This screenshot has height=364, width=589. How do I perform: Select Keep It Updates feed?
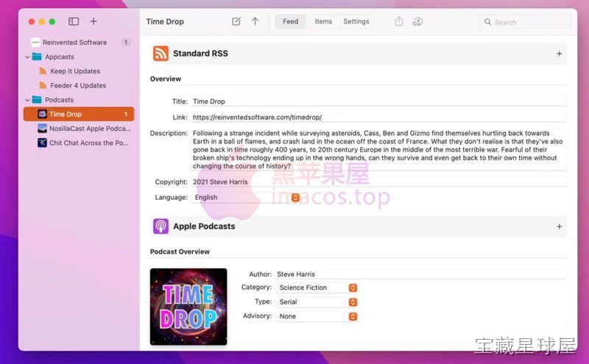pos(79,71)
